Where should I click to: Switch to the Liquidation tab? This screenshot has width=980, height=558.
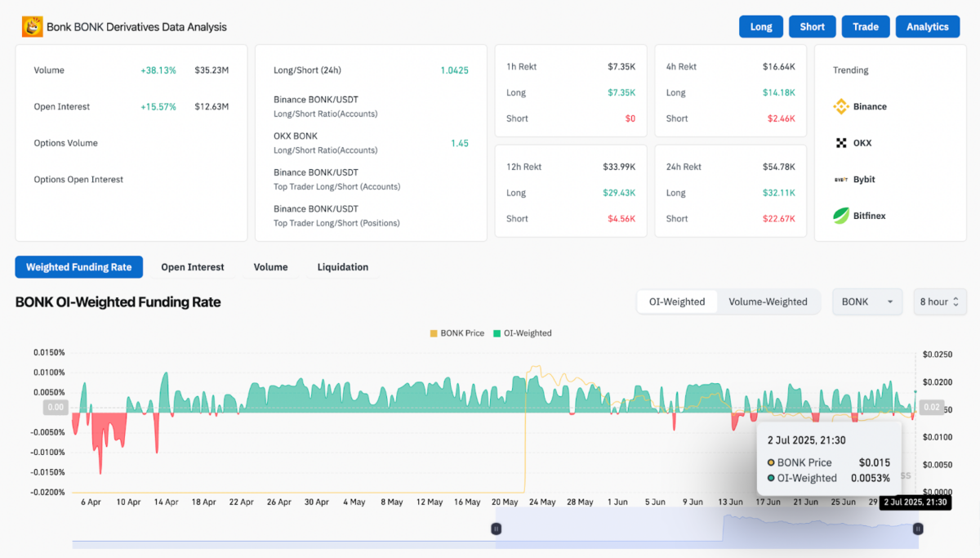(x=342, y=267)
